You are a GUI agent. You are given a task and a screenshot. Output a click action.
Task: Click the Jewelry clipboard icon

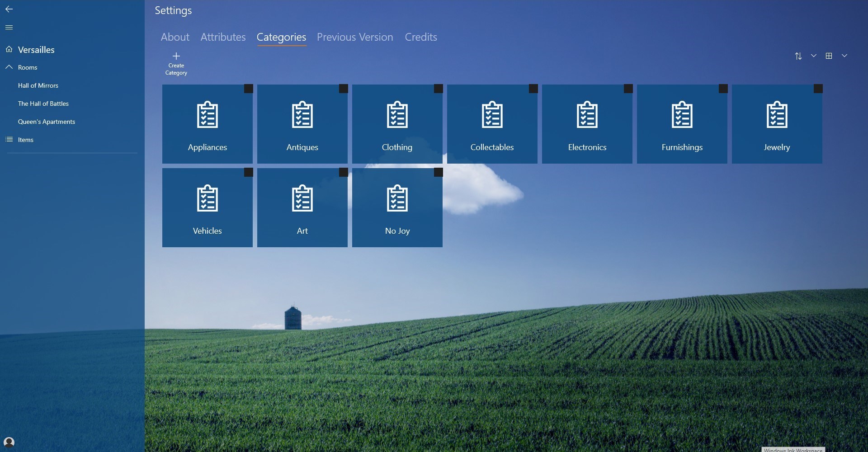tap(777, 114)
